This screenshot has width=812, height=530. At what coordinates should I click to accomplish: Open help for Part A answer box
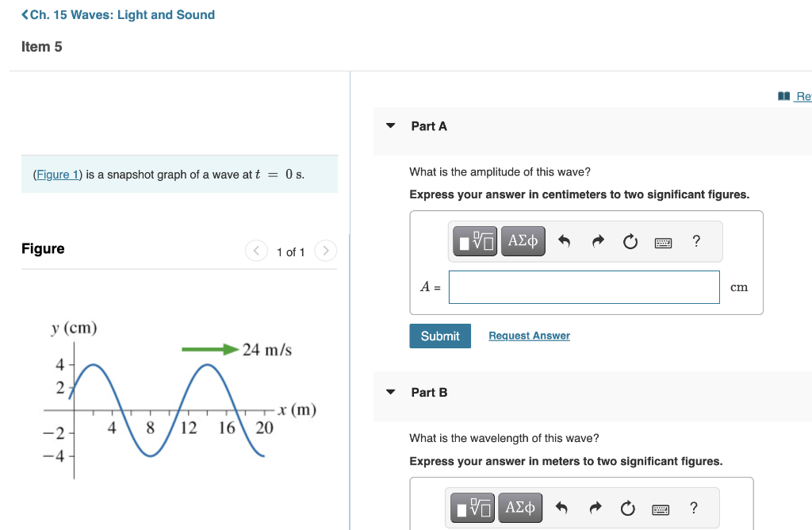696,241
